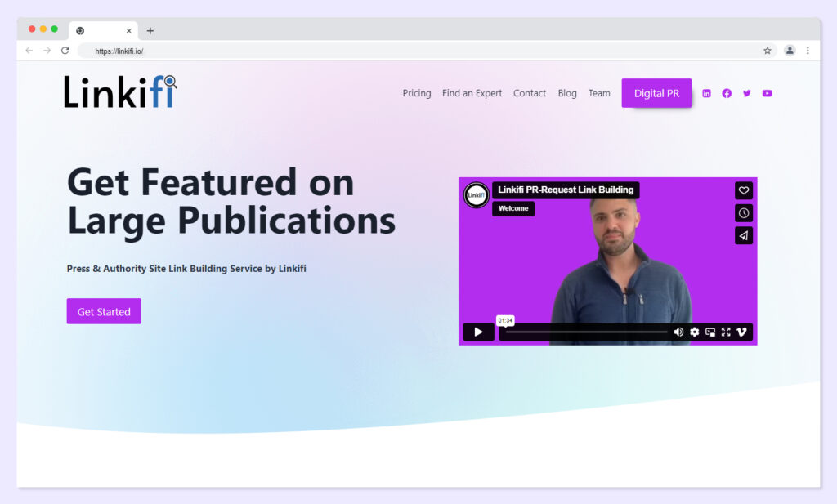Screen dimensions: 837x504
Task: Open Linkifi's YouTube channel icon
Action: (x=767, y=93)
